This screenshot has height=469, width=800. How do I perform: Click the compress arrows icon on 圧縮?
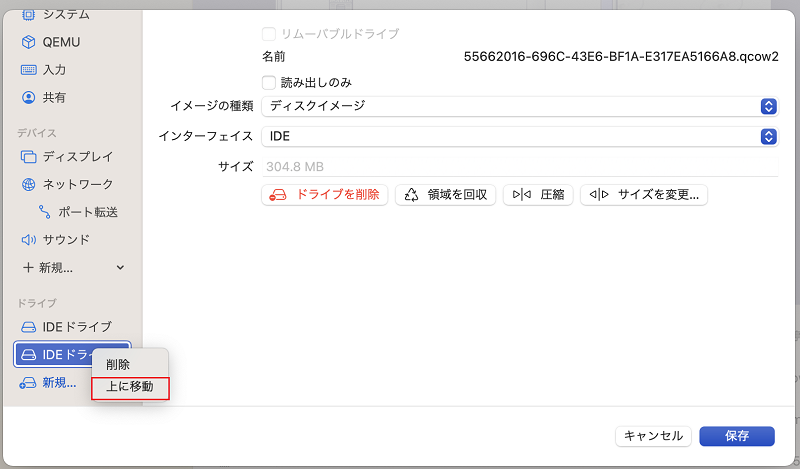(521, 194)
